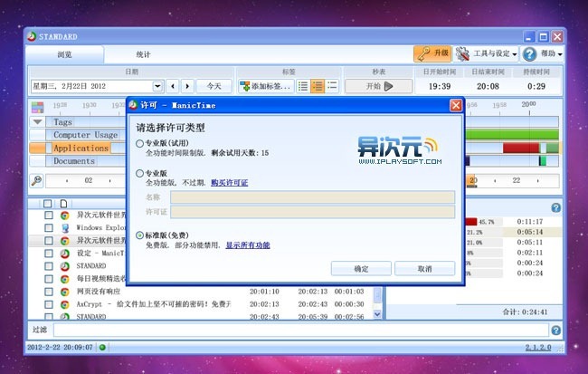
Task: Click the timeline zoom magnifier icon
Action: [x=37, y=180]
